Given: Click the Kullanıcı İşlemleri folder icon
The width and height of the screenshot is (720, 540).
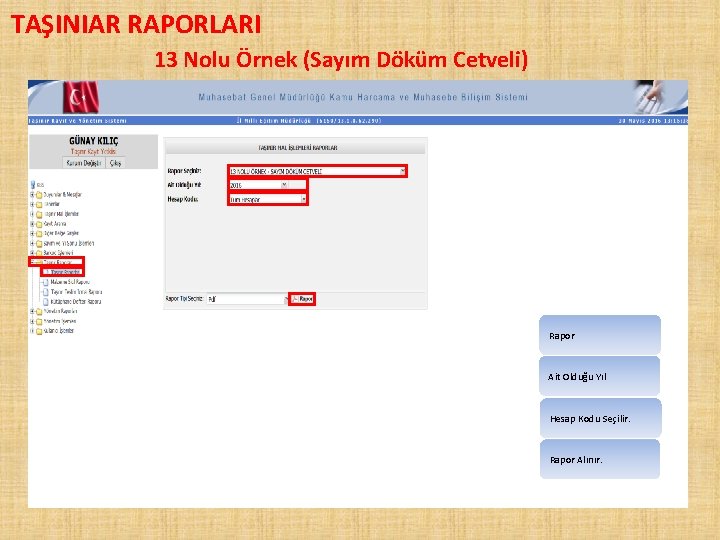Looking at the screenshot, I should [39, 331].
